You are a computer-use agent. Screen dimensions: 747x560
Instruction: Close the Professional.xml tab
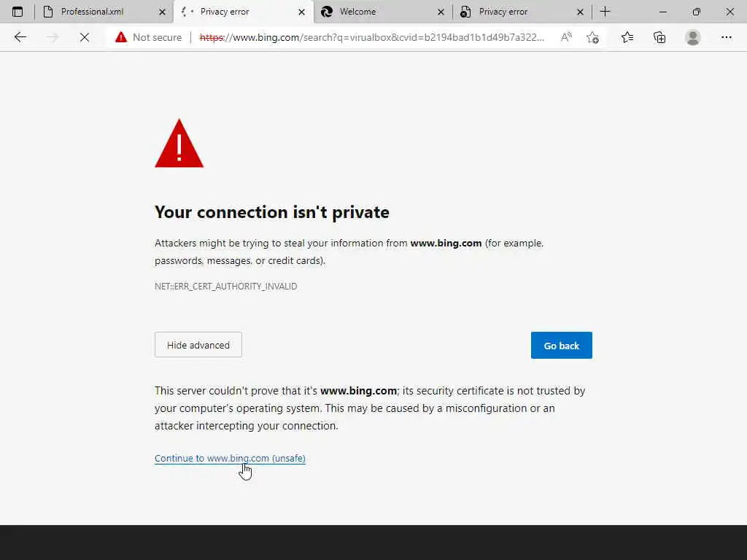[163, 12]
